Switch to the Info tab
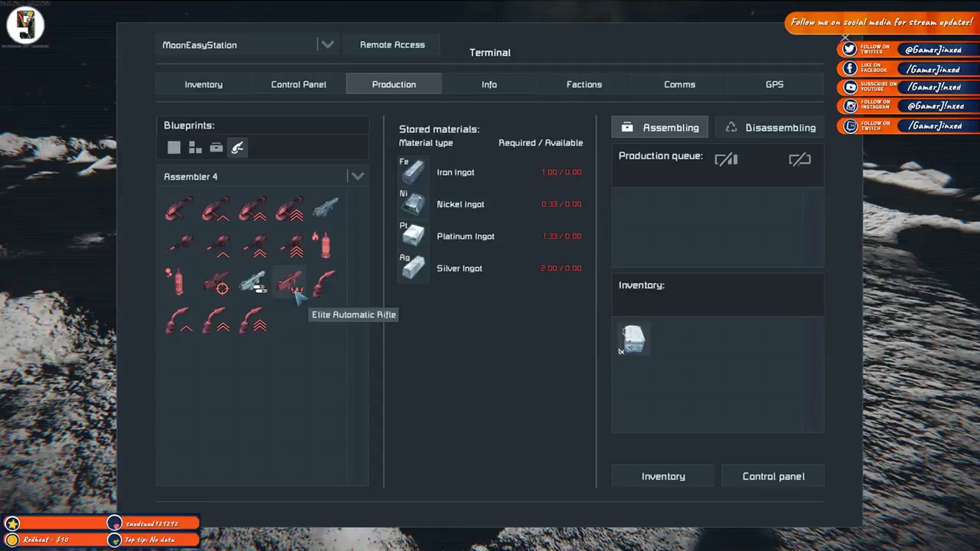The height and width of the screenshot is (551, 980). 489,84
